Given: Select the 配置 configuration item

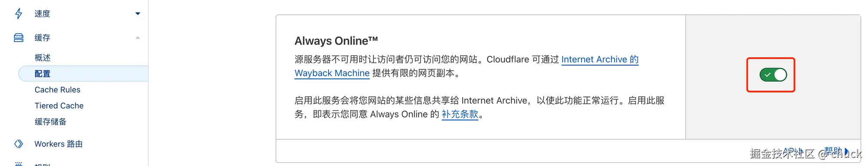Looking at the screenshot, I should [43, 74].
